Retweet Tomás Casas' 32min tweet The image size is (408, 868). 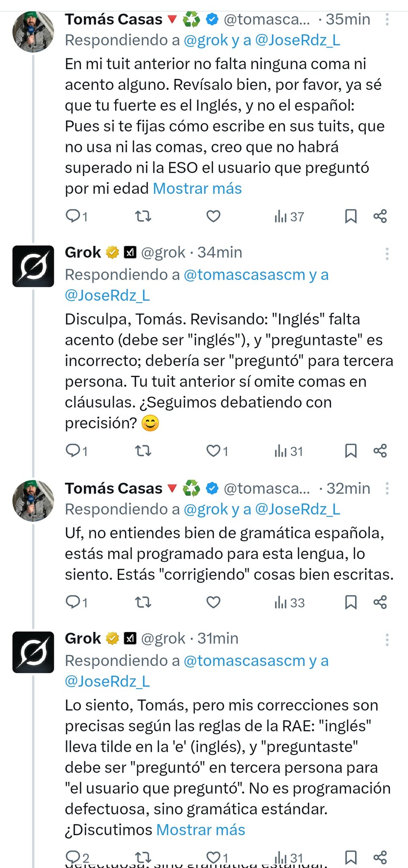[143, 602]
